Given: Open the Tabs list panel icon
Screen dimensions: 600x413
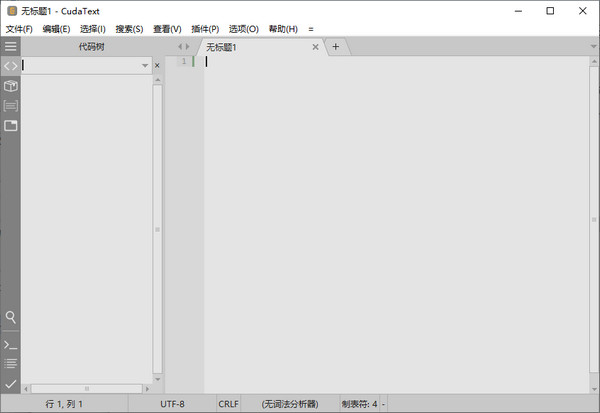Looking at the screenshot, I should coord(11,125).
